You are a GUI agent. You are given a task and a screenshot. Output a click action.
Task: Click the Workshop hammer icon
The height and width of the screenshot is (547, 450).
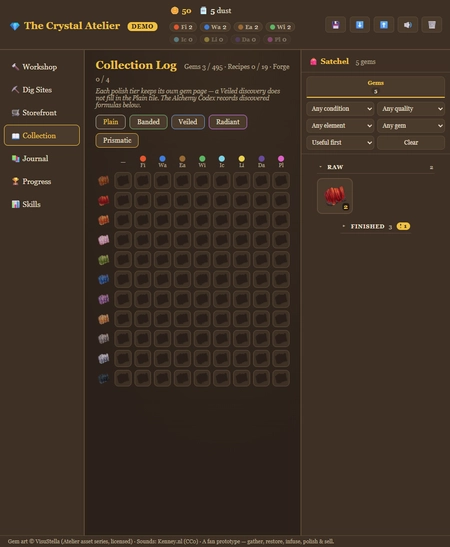tap(15, 67)
